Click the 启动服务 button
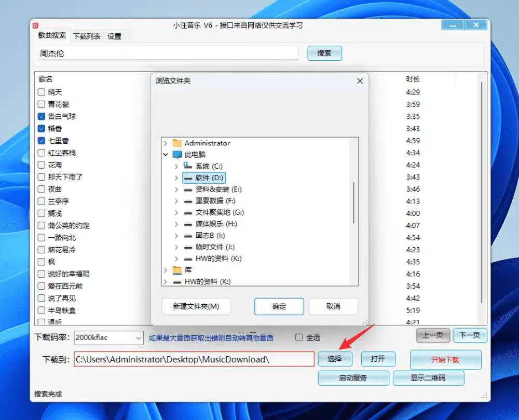 [353, 378]
